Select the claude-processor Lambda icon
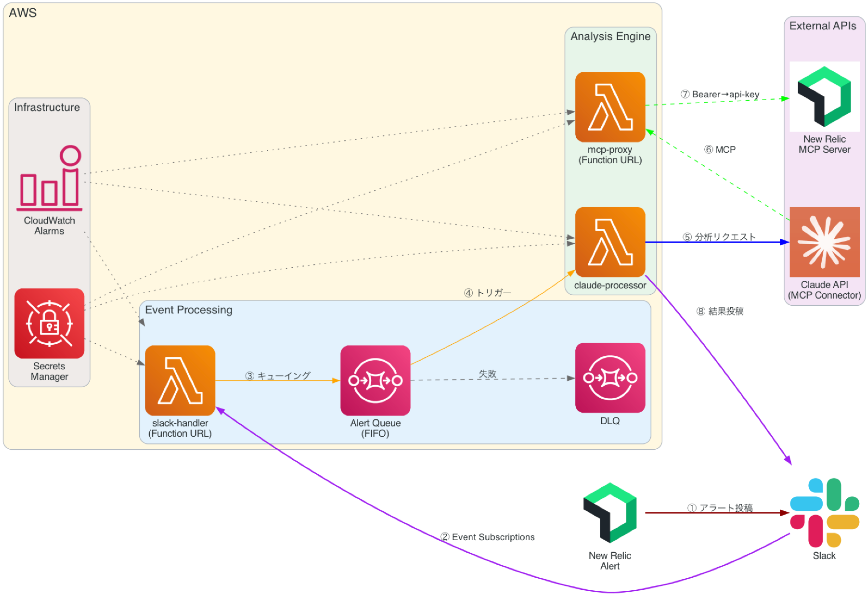 pos(610,242)
